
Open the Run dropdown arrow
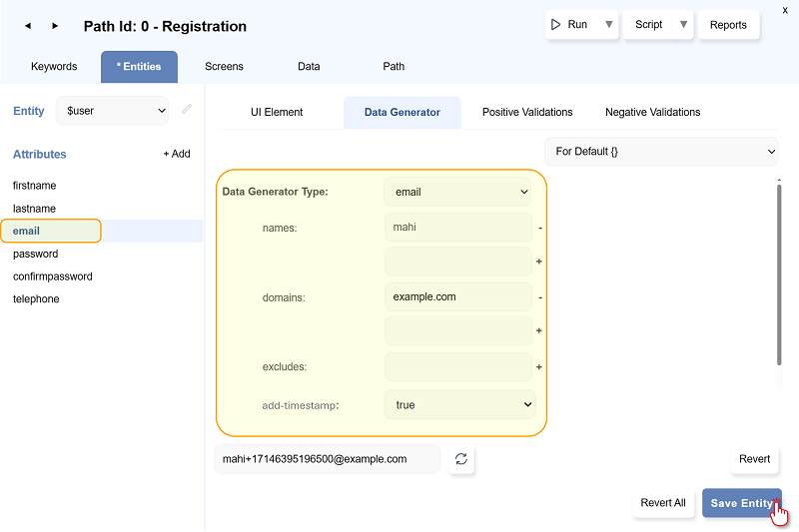click(x=608, y=25)
